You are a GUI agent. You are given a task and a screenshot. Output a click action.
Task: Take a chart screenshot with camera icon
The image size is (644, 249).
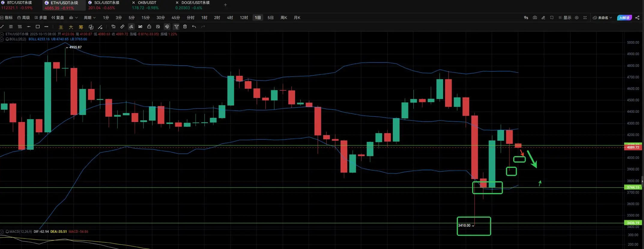pyautogui.click(x=535, y=18)
